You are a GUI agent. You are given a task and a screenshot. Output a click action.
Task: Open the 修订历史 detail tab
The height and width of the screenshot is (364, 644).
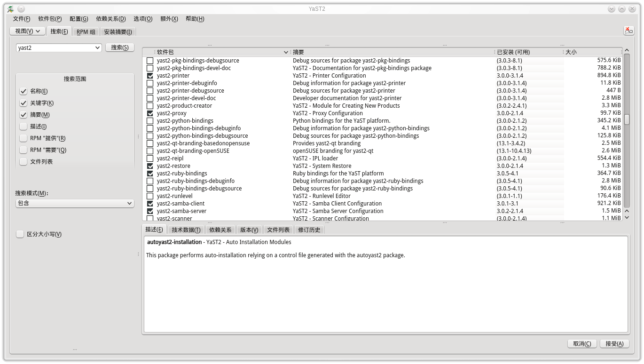[309, 230]
